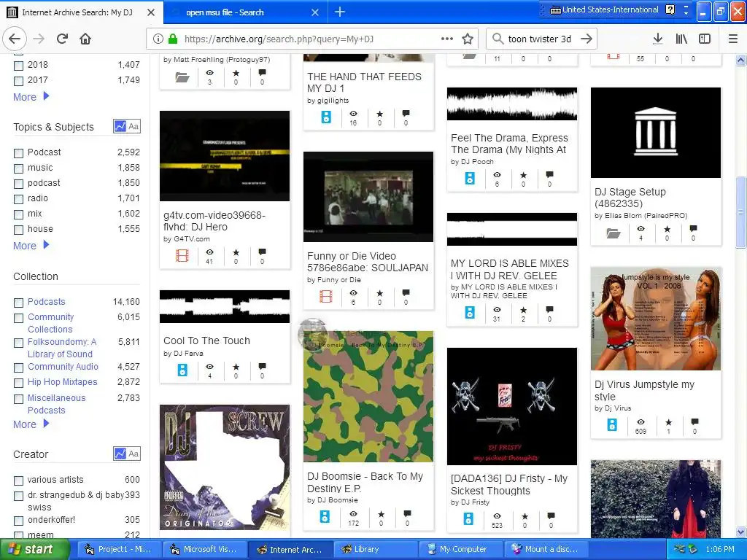
Task: Open keyboard language bar help icon
Action: pos(670,9)
